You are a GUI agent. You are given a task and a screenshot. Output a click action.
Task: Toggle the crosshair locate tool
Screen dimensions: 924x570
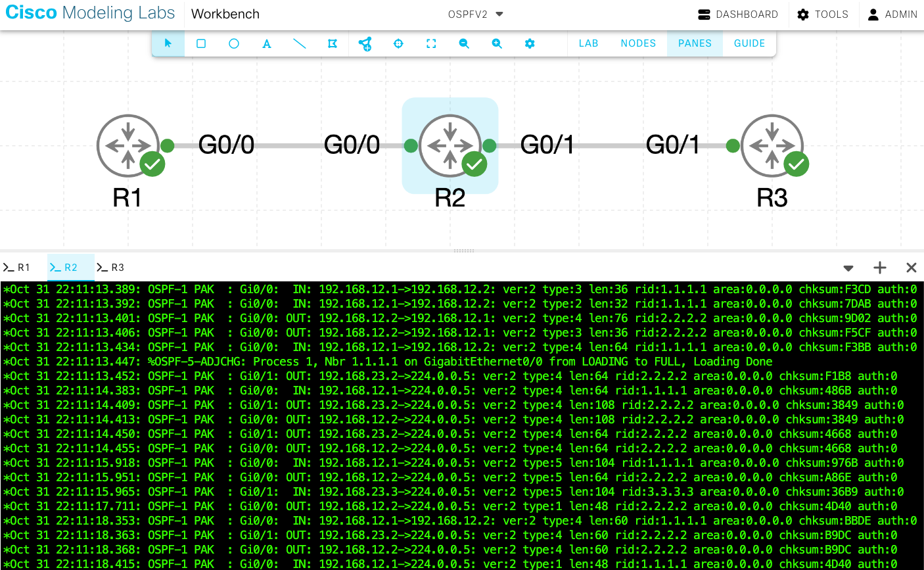(398, 43)
